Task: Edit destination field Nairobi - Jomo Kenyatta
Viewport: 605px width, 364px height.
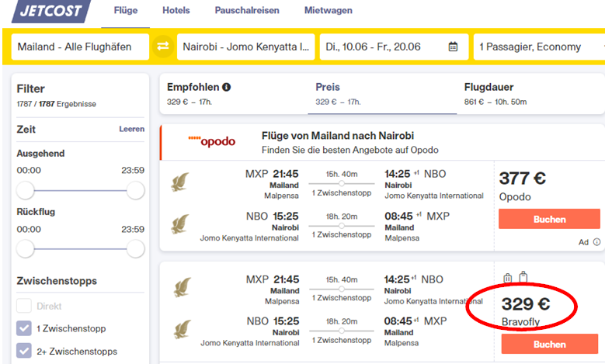Action: click(x=245, y=47)
